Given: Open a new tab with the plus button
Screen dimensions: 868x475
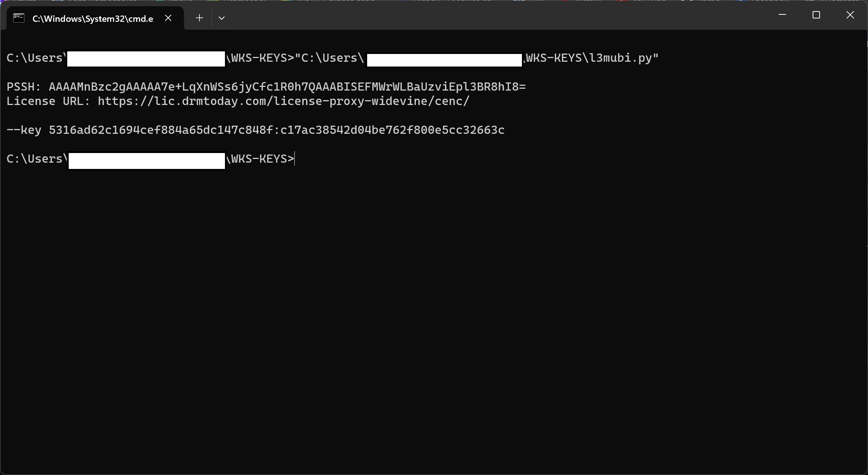Looking at the screenshot, I should pos(199,18).
